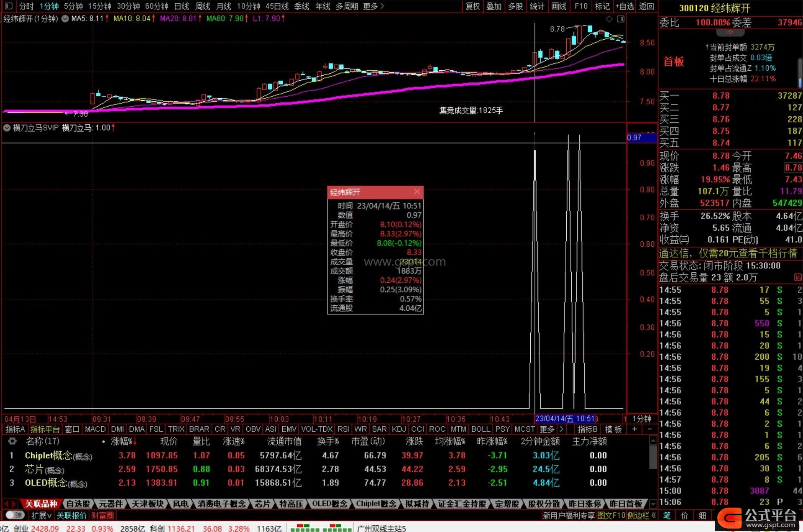The width and height of the screenshot is (803, 532).
Task: Add the stock via the +自选 button
Action: click(x=624, y=6)
